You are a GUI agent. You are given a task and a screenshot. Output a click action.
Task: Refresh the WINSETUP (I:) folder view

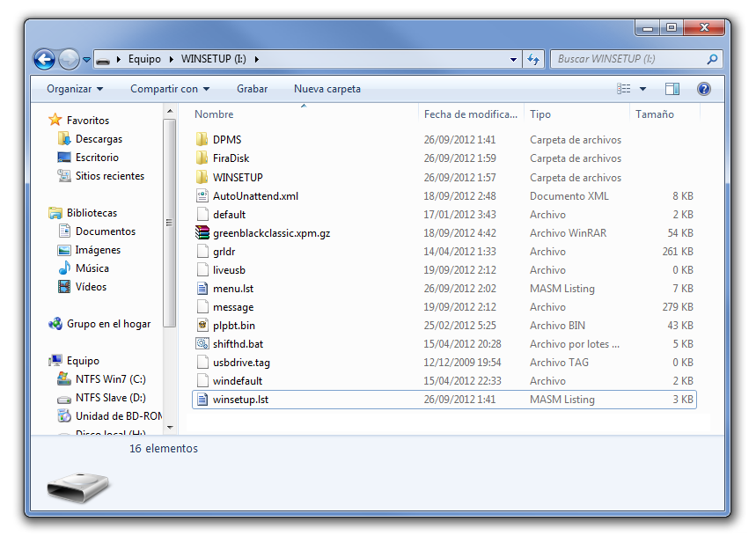(x=533, y=59)
